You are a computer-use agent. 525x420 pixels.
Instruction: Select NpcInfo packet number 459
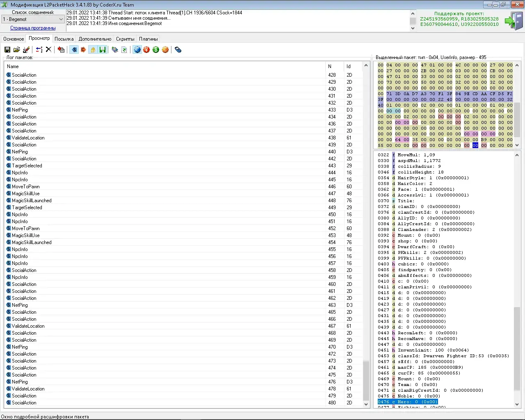(184, 277)
